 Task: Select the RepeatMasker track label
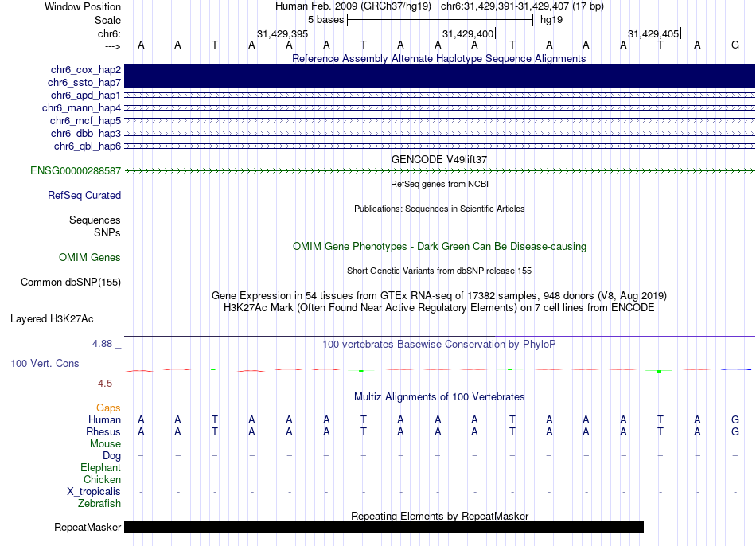[88, 527]
